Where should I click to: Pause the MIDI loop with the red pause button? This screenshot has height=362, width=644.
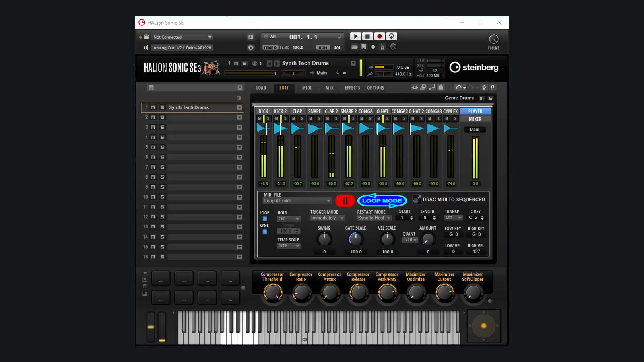[345, 200]
